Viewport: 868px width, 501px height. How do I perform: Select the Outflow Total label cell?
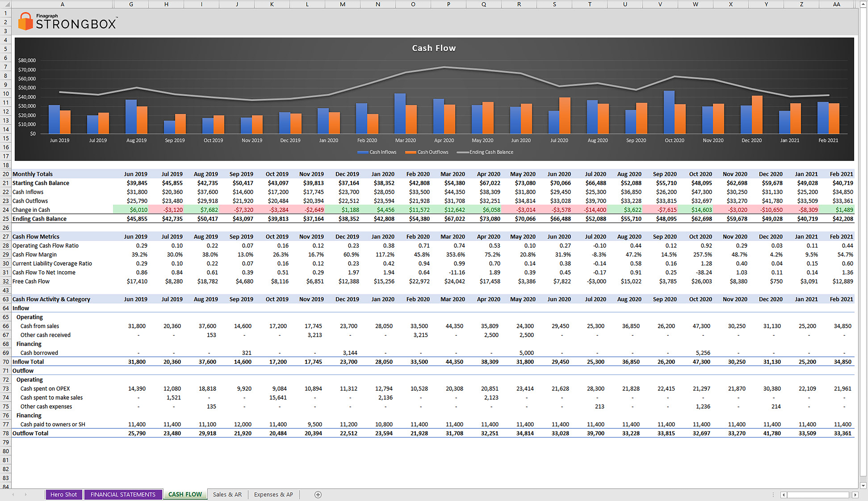click(x=62, y=433)
